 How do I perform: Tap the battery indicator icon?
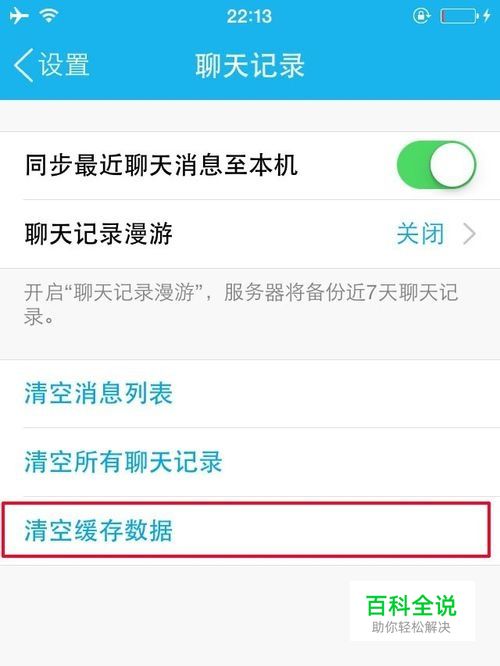tap(459, 17)
